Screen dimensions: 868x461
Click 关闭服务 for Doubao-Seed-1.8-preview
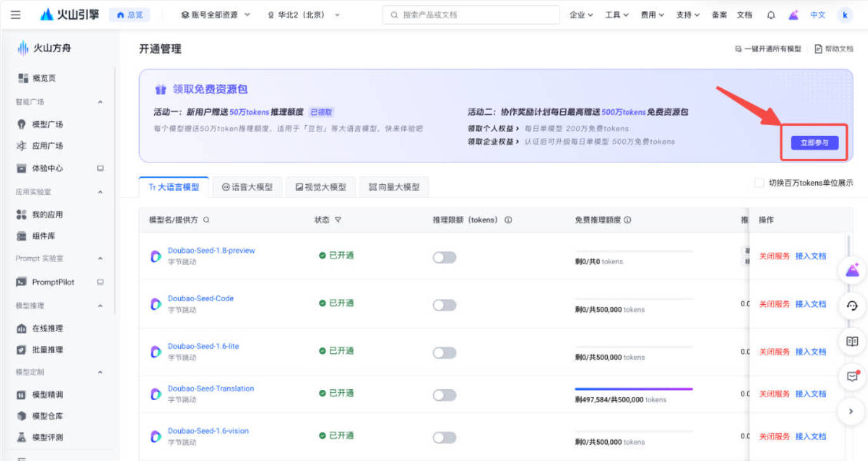(x=775, y=256)
